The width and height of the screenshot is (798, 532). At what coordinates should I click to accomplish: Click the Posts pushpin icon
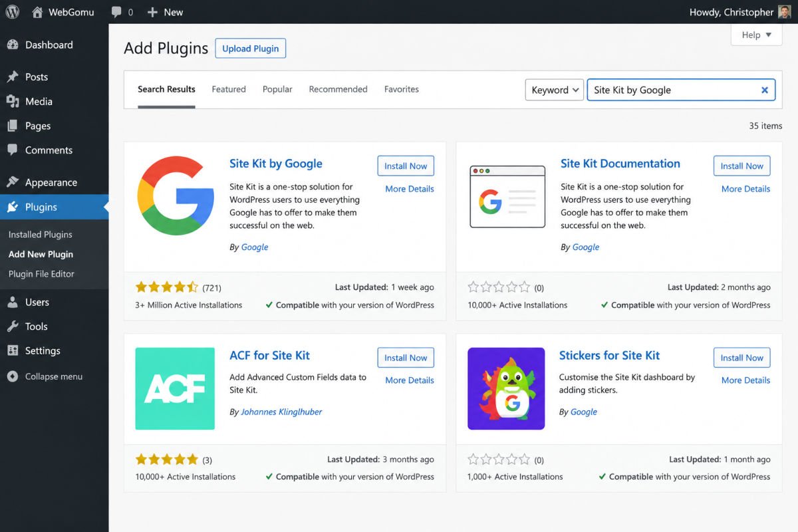[12, 76]
